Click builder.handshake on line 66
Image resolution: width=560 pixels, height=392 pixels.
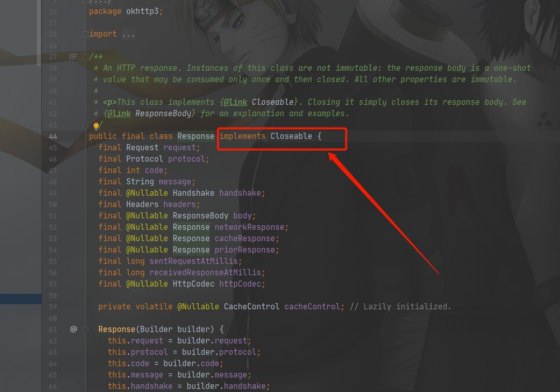226,386
